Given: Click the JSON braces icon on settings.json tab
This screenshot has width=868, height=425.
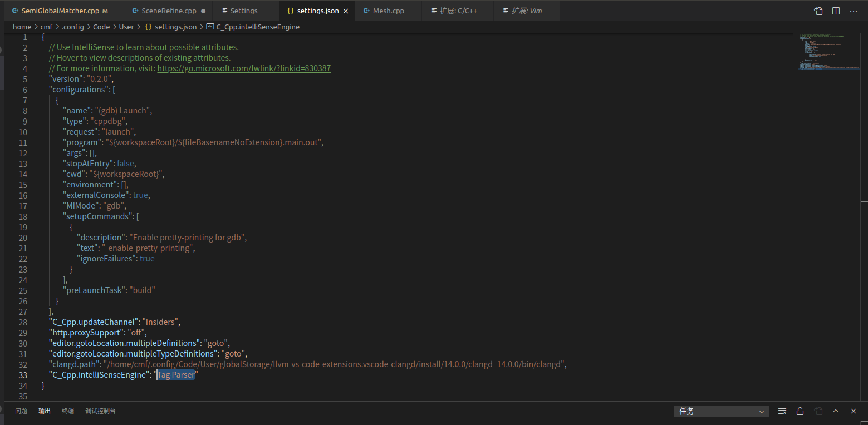Looking at the screenshot, I should [290, 11].
